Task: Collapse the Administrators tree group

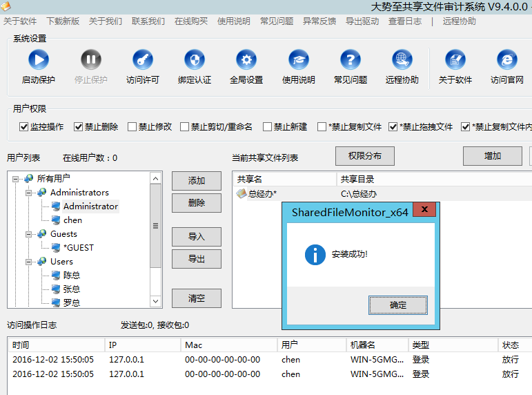Action: tap(30, 193)
